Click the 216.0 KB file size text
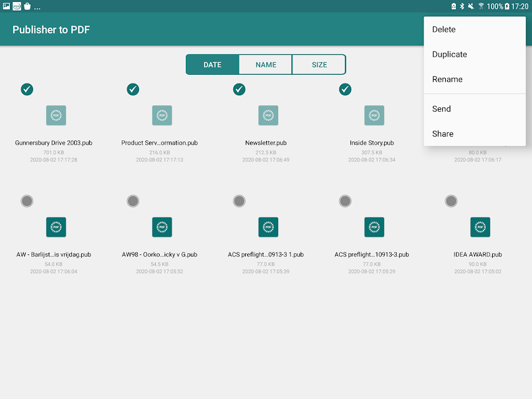532x399 pixels. click(x=160, y=152)
